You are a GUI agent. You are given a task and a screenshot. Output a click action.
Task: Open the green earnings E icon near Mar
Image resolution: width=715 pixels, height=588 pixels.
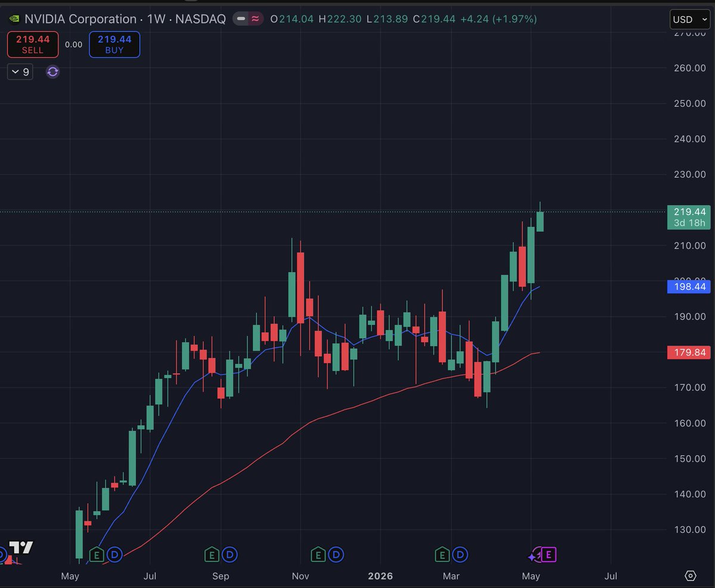[x=442, y=555]
